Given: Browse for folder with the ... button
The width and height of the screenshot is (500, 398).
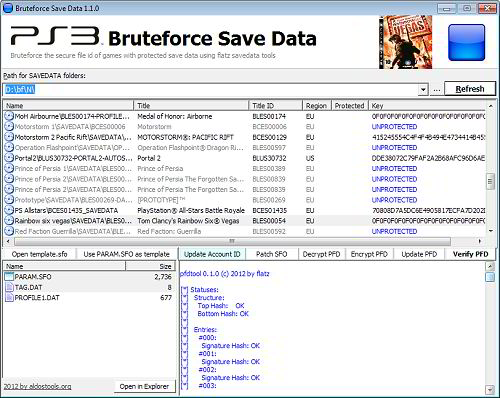Looking at the screenshot, I should point(437,89).
